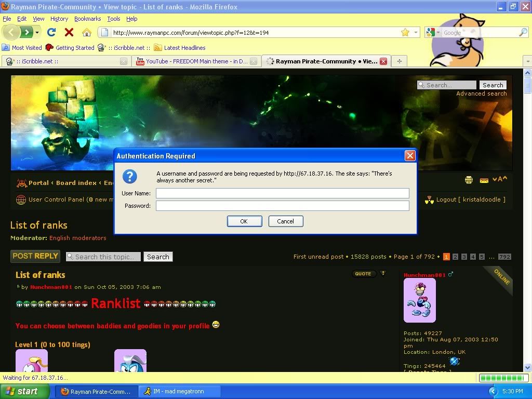Click the change font size icon
This screenshot has width=532, height=399.
click(500, 179)
